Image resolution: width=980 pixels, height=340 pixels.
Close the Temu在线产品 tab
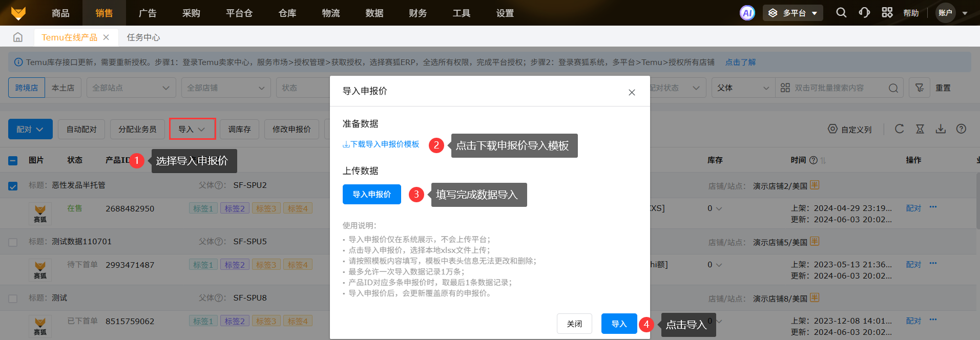(x=106, y=37)
